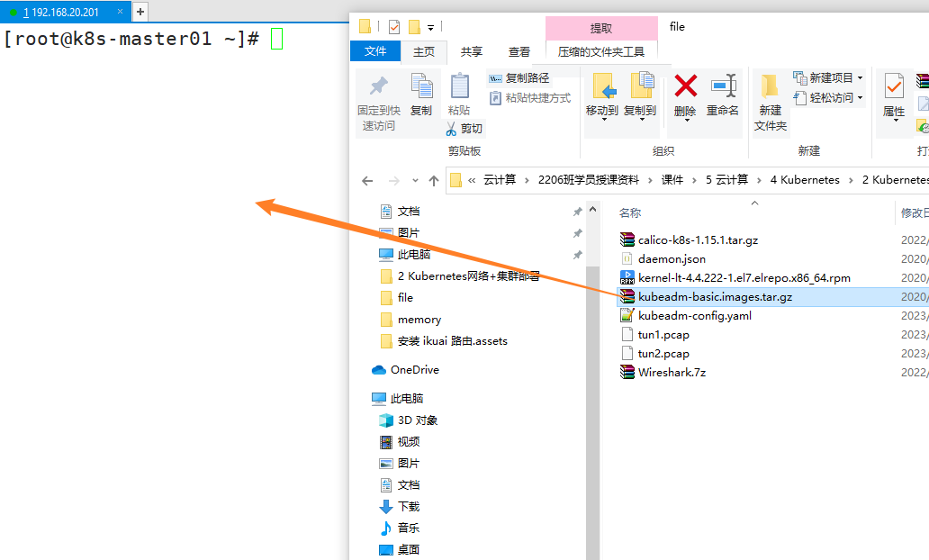Image resolution: width=929 pixels, height=560 pixels.
Task: Click the Rename (重命名) ribbon icon
Action: point(722,87)
